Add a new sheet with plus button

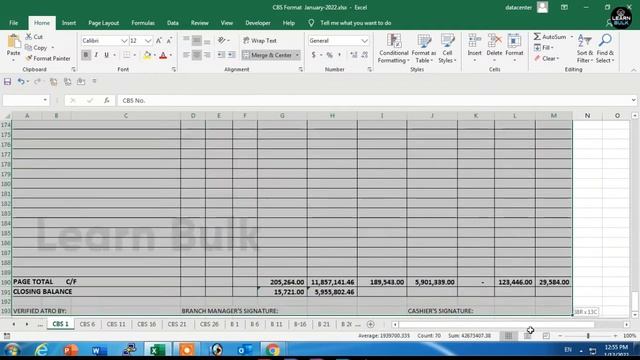(x=371, y=324)
